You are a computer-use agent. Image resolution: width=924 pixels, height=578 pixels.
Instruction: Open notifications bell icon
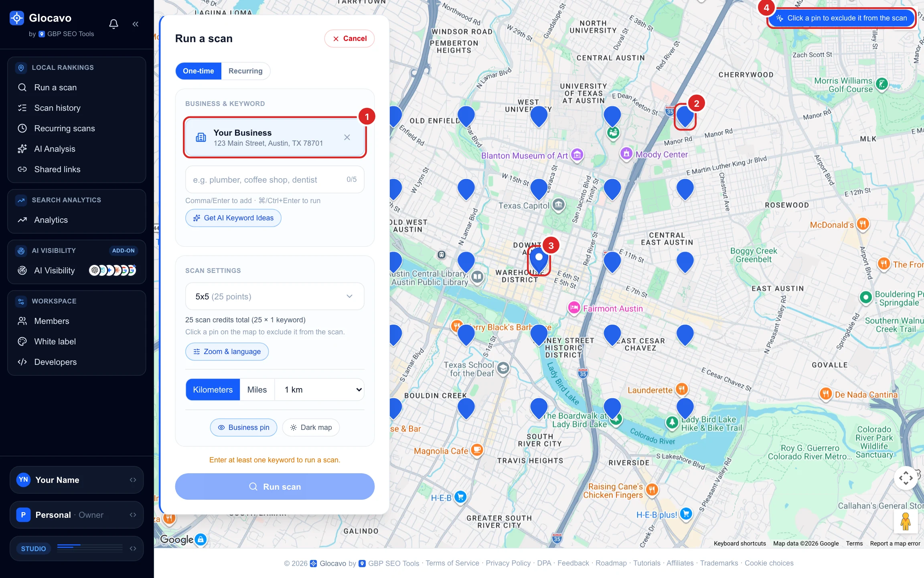pyautogui.click(x=113, y=24)
